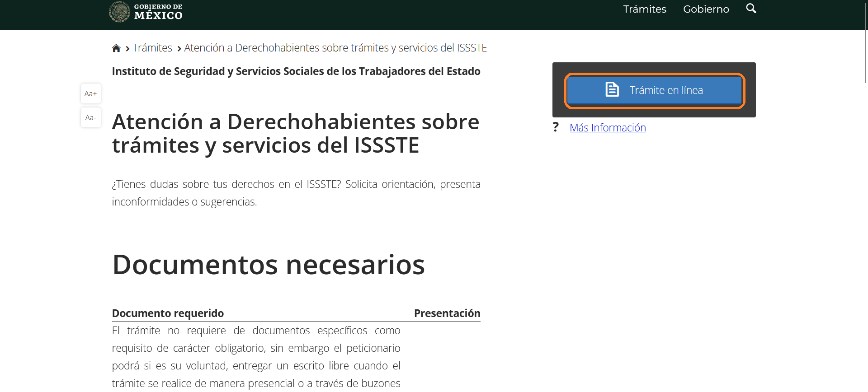Click the Gobierno de México wordmark
868x392 pixels.
(158, 12)
